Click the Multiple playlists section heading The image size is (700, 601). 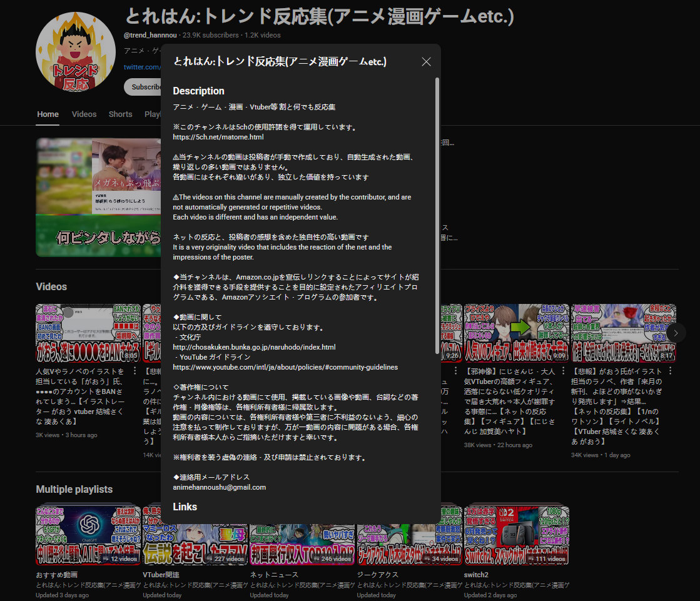(x=74, y=490)
